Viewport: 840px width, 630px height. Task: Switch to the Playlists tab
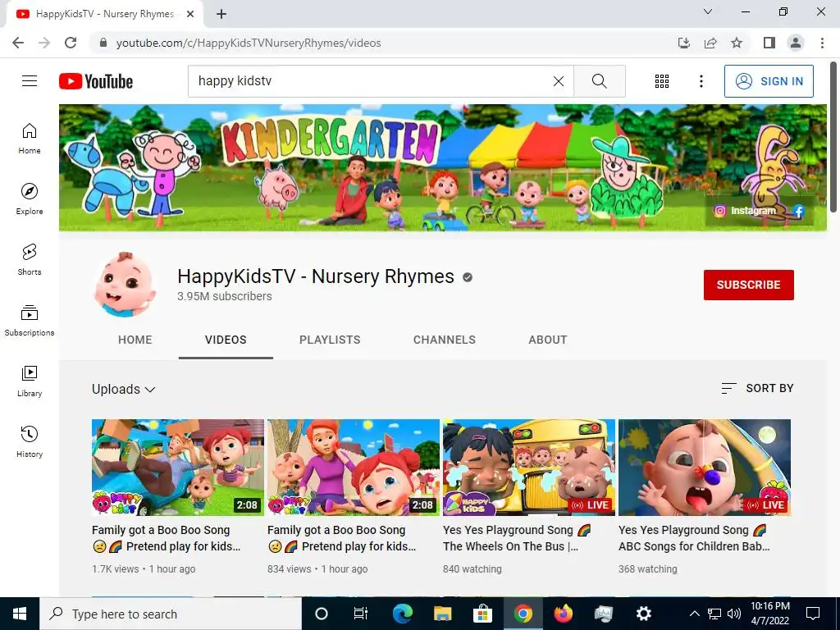point(330,340)
